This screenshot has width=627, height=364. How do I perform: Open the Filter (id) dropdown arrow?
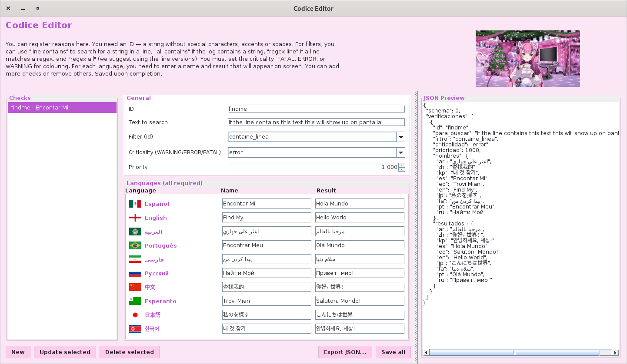400,137
